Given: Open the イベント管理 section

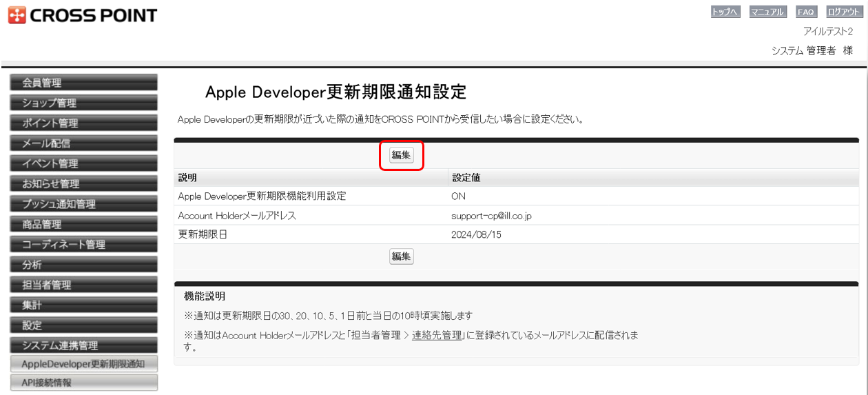Looking at the screenshot, I should point(84,163).
